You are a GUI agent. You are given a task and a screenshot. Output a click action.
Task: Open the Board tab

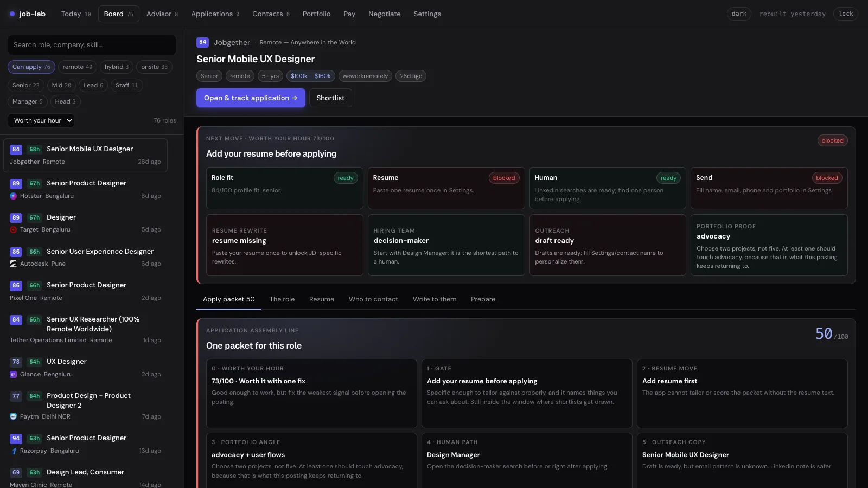point(118,14)
